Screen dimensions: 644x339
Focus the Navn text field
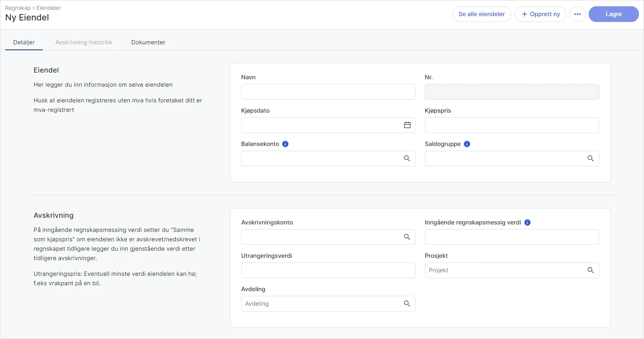tap(328, 92)
